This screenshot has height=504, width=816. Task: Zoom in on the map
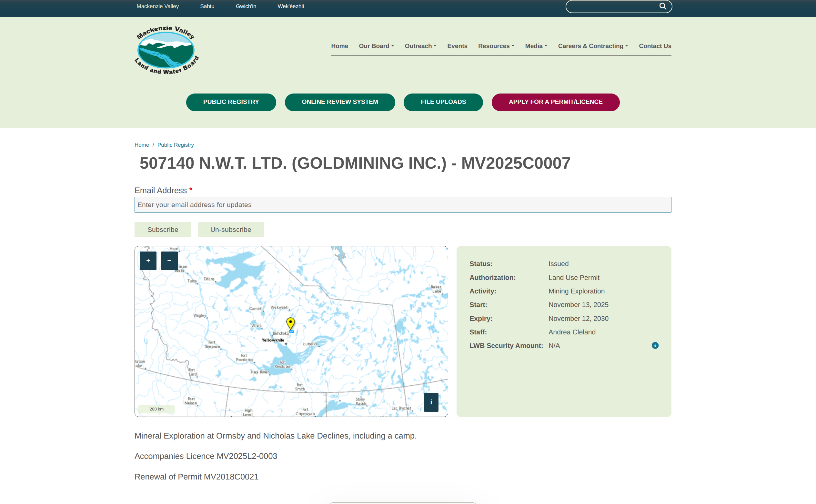point(148,261)
